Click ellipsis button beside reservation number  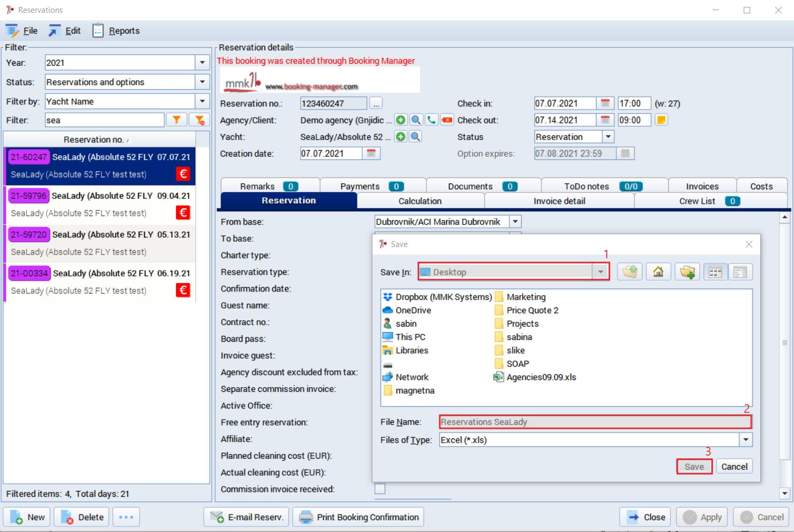point(376,103)
